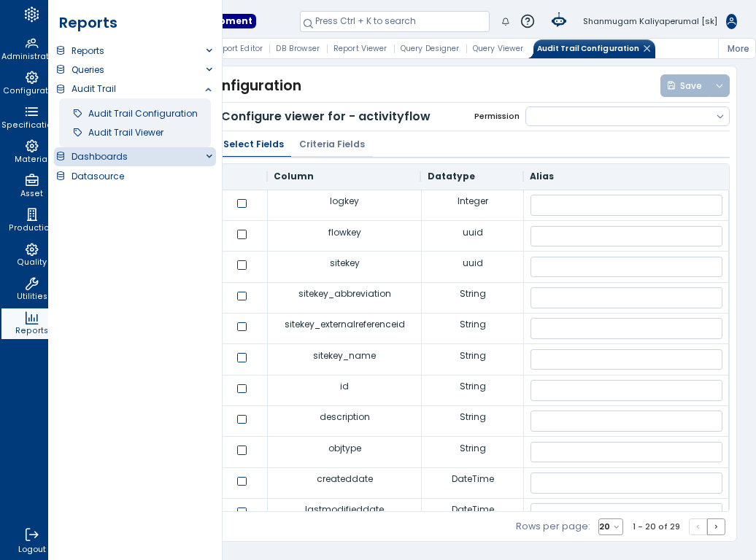Open the Asset briefcase icon
The height and width of the screenshot is (560, 756).
click(x=31, y=180)
